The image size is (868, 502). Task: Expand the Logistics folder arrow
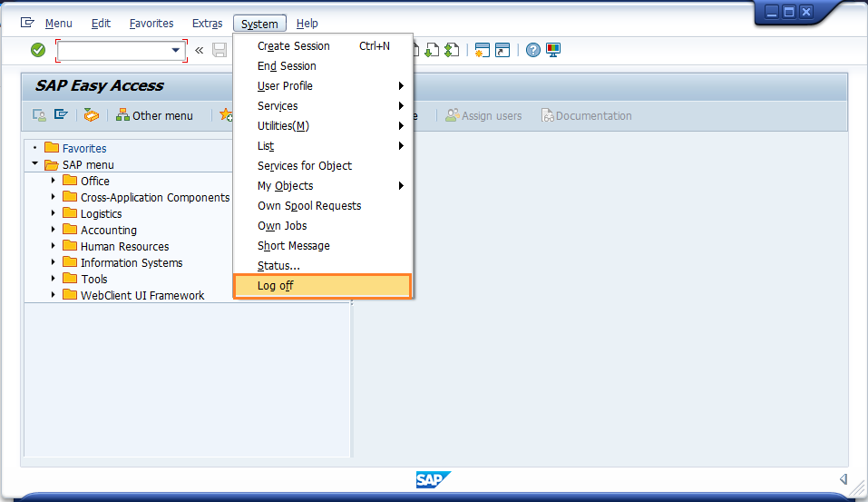coord(54,212)
